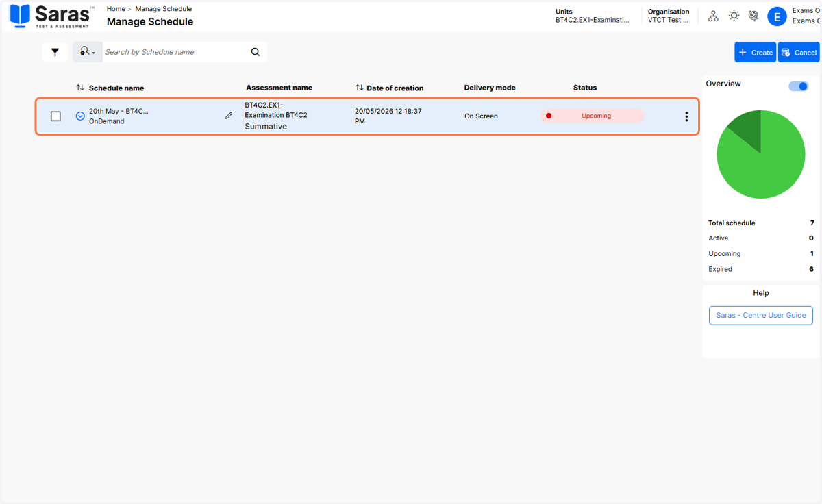The image size is (822, 504).
Task: Click the On Screen delivery mode cell
Action: pyautogui.click(x=481, y=116)
